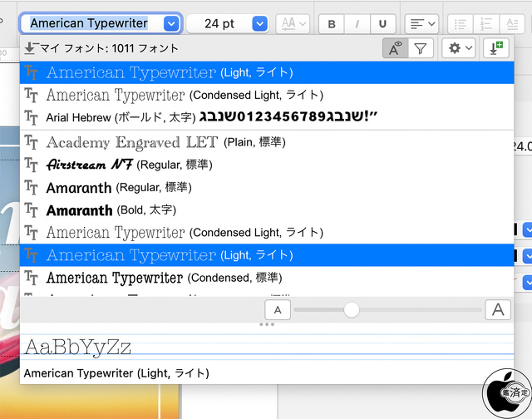This screenshot has height=419, width=532.
Task: Open the 24 pt font size dropdown
Action: [x=260, y=24]
